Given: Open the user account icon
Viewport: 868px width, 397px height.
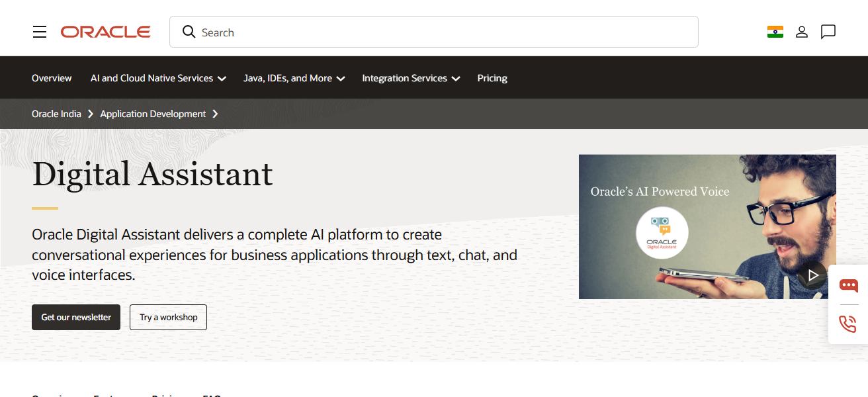Looking at the screenshot, I should tap(802, 32).
